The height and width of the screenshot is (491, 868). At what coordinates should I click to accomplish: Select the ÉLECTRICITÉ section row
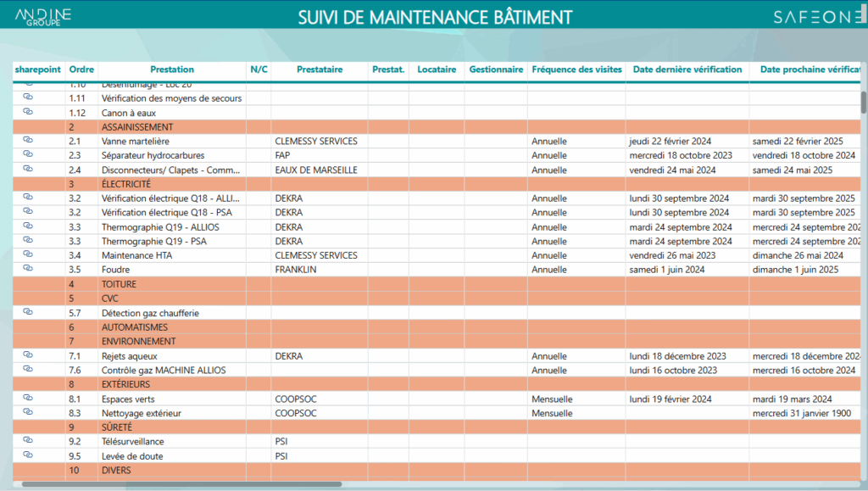point(437,184)
